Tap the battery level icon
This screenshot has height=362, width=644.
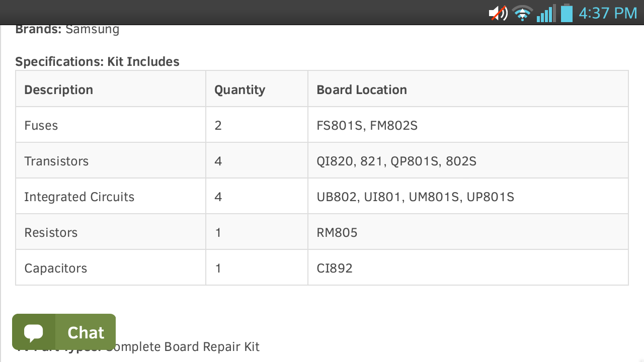[x=567, y=13]
